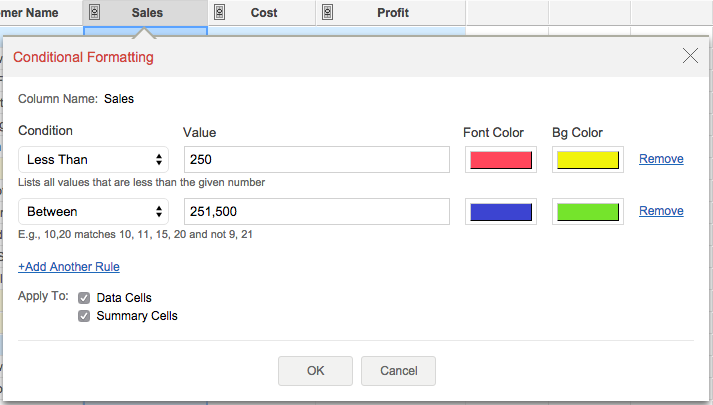Remove the Less Than rule

coord(661,159)
